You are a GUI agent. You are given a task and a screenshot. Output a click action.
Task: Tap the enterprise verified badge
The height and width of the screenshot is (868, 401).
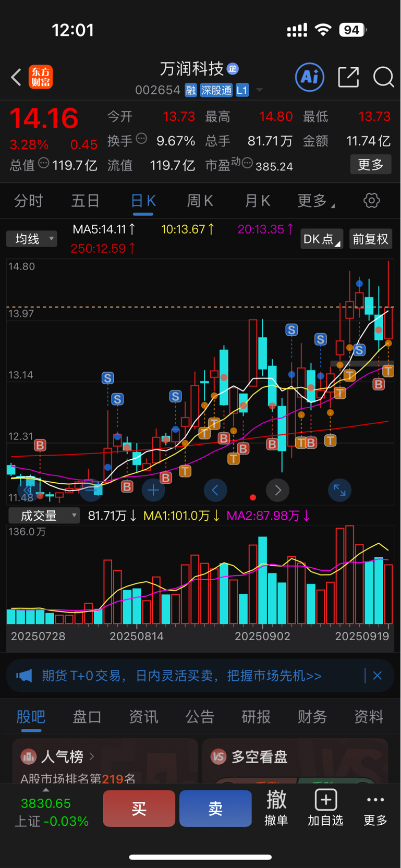tap(233, 68)
